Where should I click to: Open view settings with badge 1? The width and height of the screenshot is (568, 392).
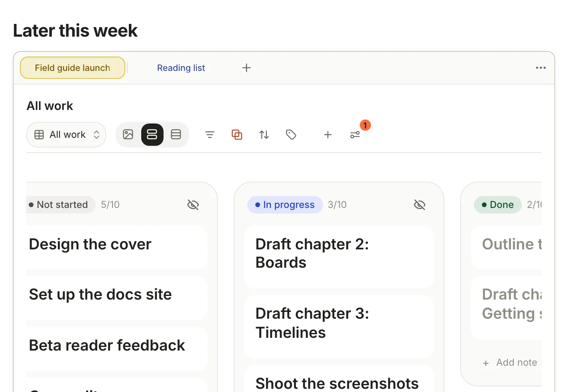355,135
